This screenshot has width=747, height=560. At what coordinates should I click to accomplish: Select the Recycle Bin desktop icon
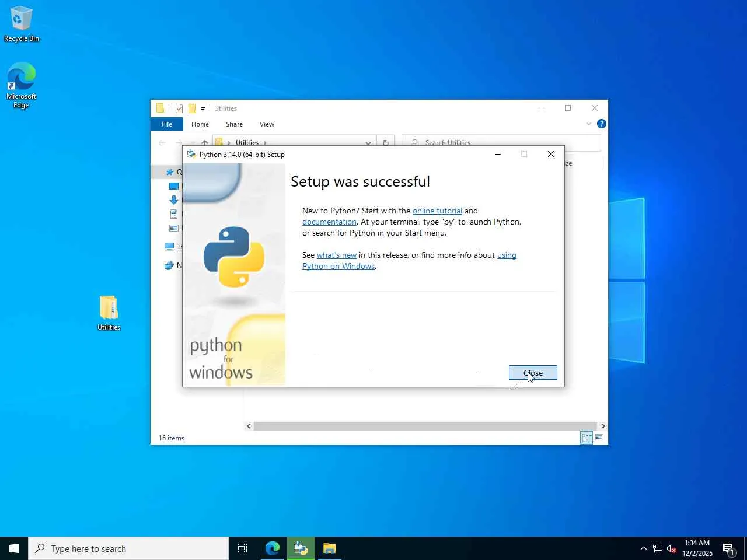(x=21, y=24)
